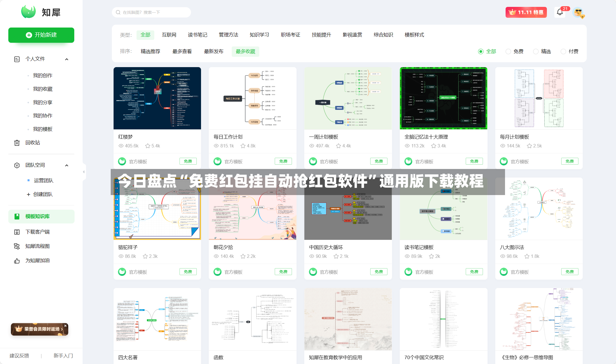
Task: Click the 《生物》必修一思维导图 title
Action: 526,358
